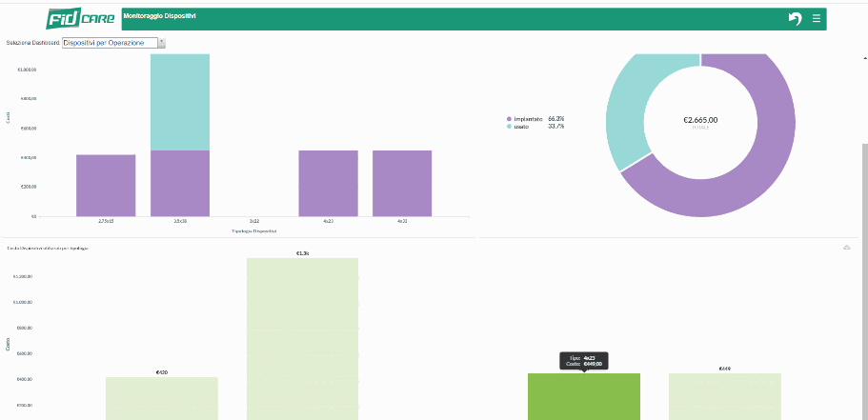
Task: Toggle the impiantato legend label
Action: click(529, 119)
